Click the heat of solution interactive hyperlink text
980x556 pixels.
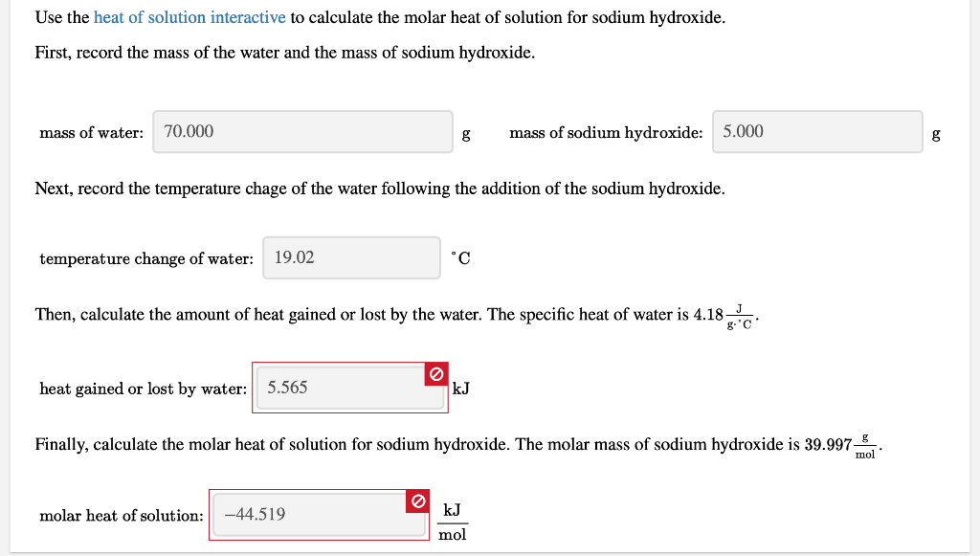click(x=188, y=17)
